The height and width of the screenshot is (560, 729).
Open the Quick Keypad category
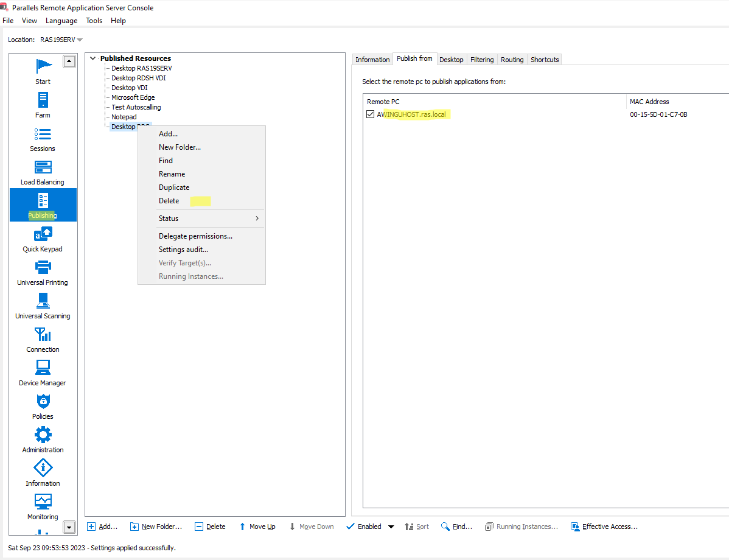pos(43,239)
